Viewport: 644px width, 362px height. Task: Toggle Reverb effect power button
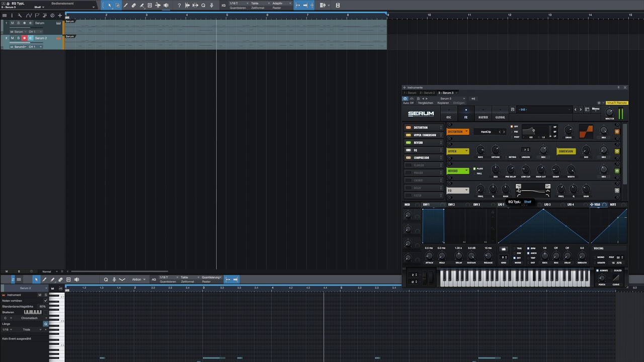pos(617,171)
